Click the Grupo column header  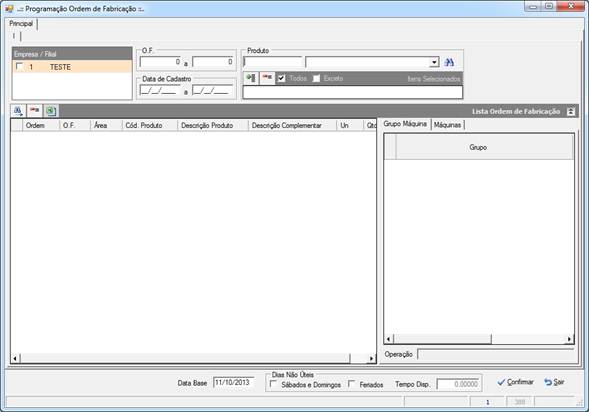pyautogui.click(x=485, y=147)
